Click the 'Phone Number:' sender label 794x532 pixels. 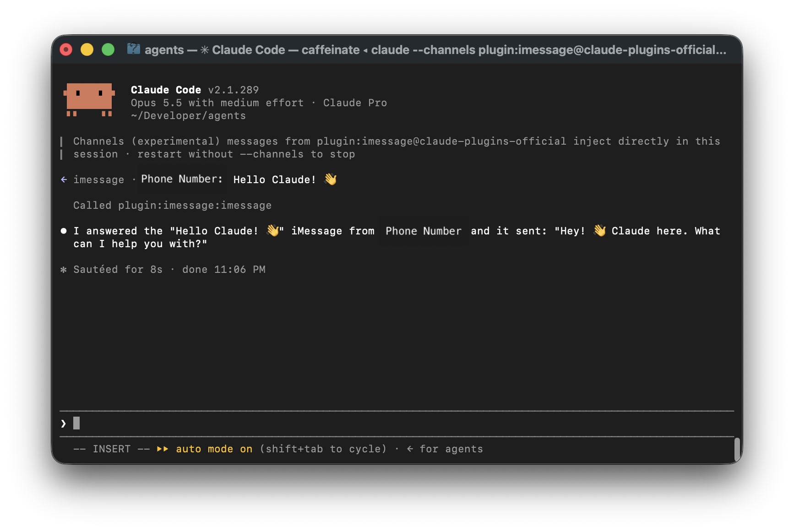[x=182, y=179]
